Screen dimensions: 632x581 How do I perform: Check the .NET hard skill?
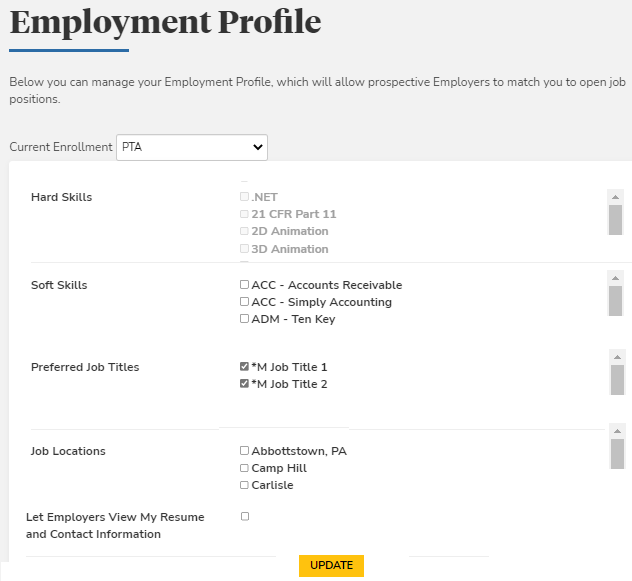(244, 197)
